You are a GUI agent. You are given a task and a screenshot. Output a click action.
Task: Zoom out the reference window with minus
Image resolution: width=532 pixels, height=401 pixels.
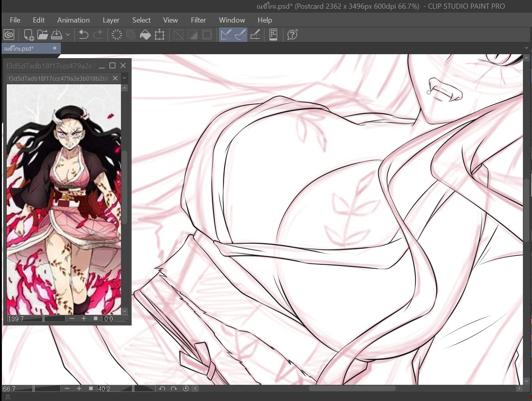pyautogui.click(x=72, y=318)
